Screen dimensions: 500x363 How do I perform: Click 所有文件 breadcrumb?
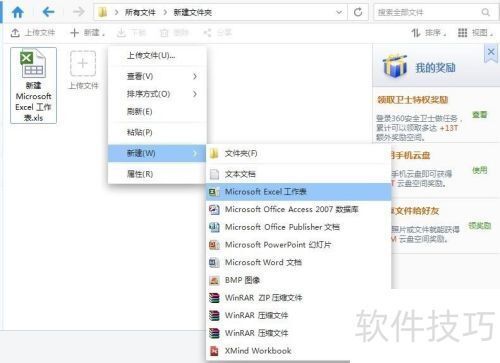(140, 13)
